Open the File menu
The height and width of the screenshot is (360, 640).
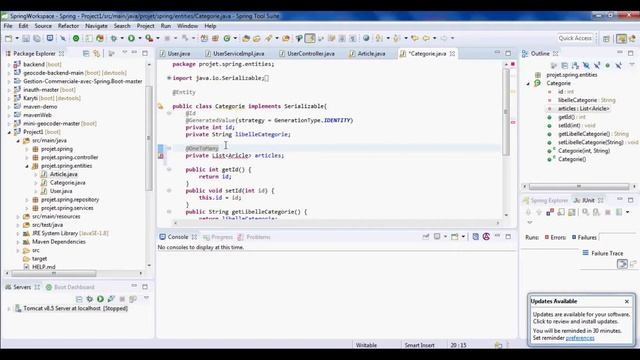[8, 26]
